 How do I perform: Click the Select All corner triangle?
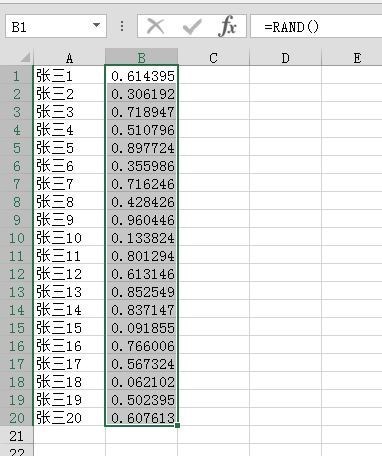click(26, 57)
